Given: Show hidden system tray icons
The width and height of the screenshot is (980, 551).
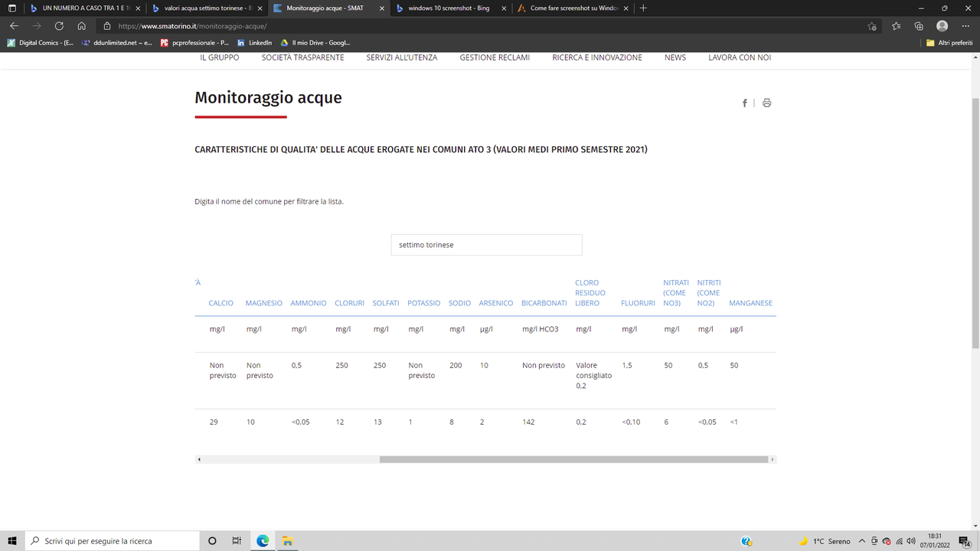Looking at the screenshot, I should [862, 541].
